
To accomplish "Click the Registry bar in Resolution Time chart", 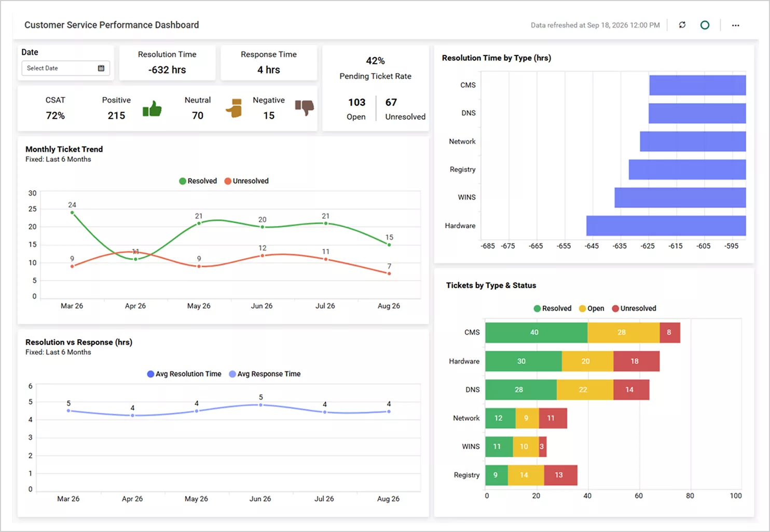I will coord(687,170).
